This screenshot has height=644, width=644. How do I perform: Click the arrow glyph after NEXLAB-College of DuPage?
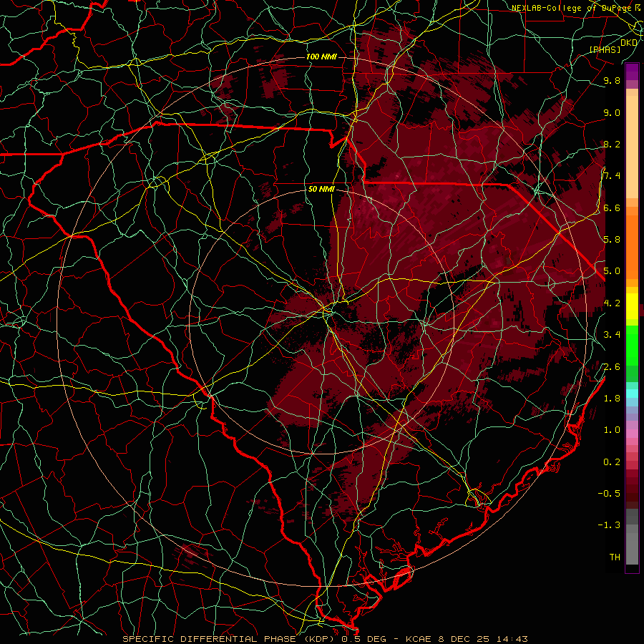pyautogui.click(x=637, y=8)
